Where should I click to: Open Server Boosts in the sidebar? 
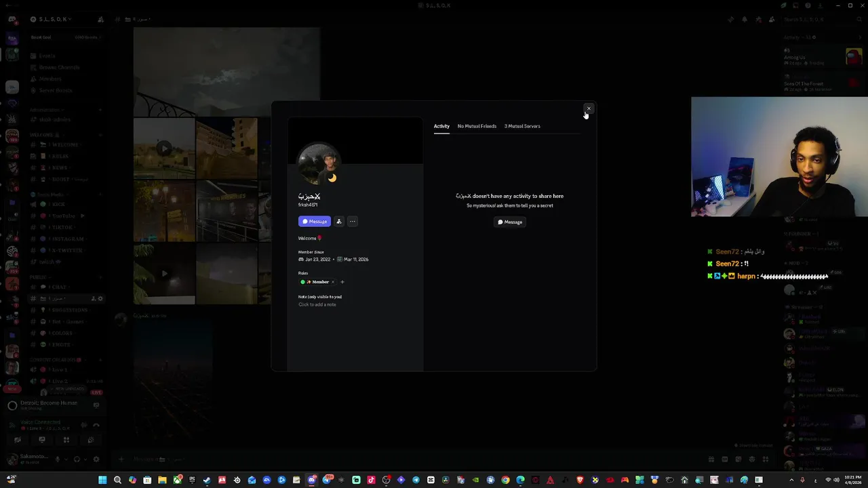pos(56,90)
